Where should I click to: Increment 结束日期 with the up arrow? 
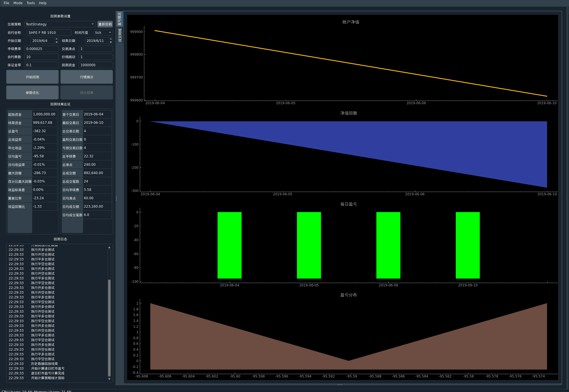[x=111, y=39]
